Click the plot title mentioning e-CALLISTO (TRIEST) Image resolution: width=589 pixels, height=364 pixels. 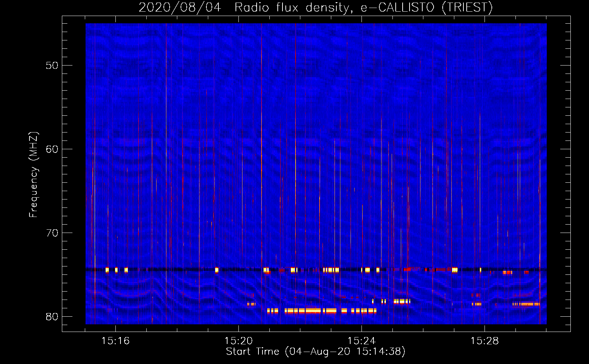(x=316, y=7)
